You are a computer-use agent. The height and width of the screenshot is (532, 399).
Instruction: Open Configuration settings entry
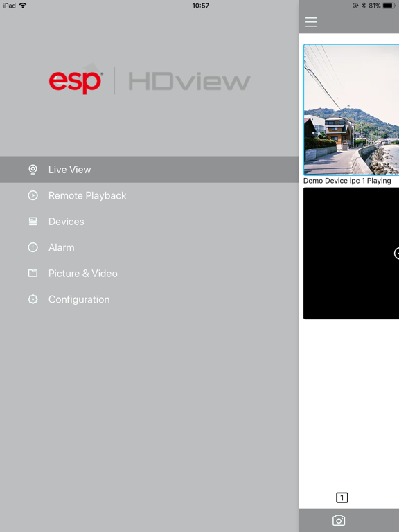click(x=150, y=299)
